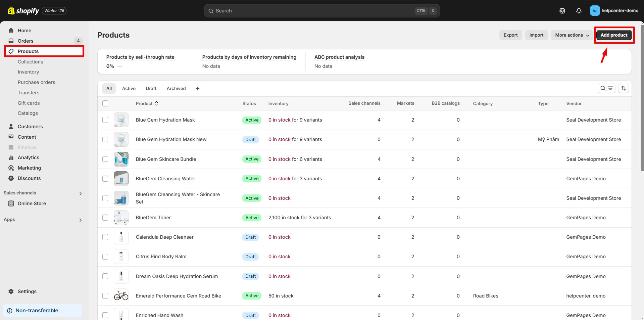Click the Add product button

pyautogui.click(x=614, y=35)
